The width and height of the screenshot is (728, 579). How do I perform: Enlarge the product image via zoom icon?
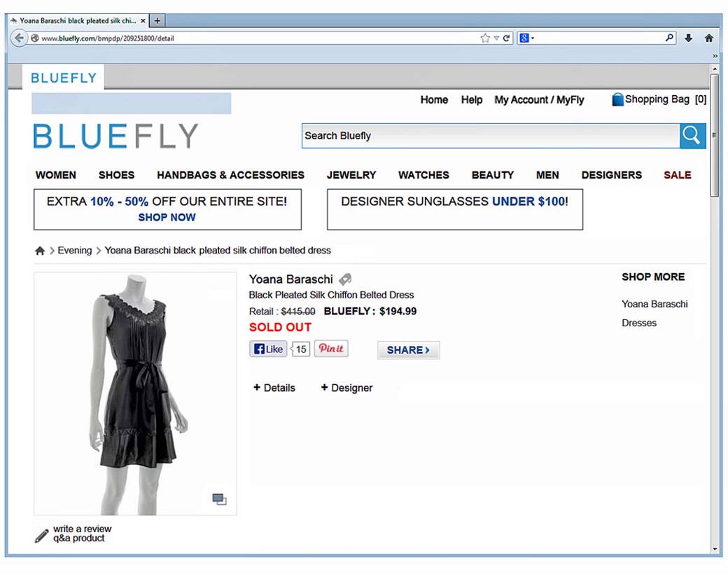pos(219,499)
